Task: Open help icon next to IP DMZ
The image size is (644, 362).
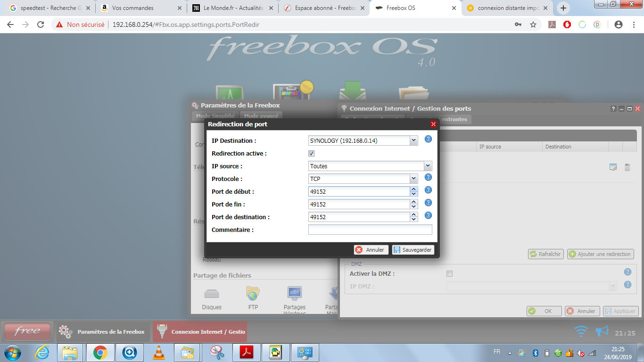Action: pyautogui.click(x=627, y=285)
